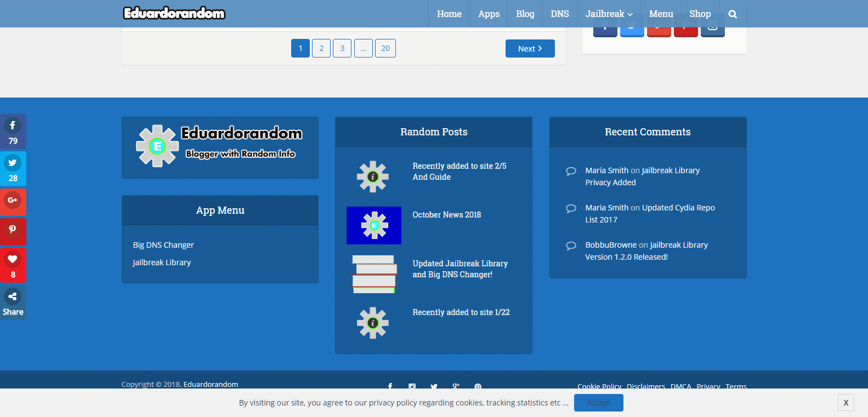This screenshot has height=417, width=868.
Task: Select page 3 in pagination
Action: click(x=342, y=48)
